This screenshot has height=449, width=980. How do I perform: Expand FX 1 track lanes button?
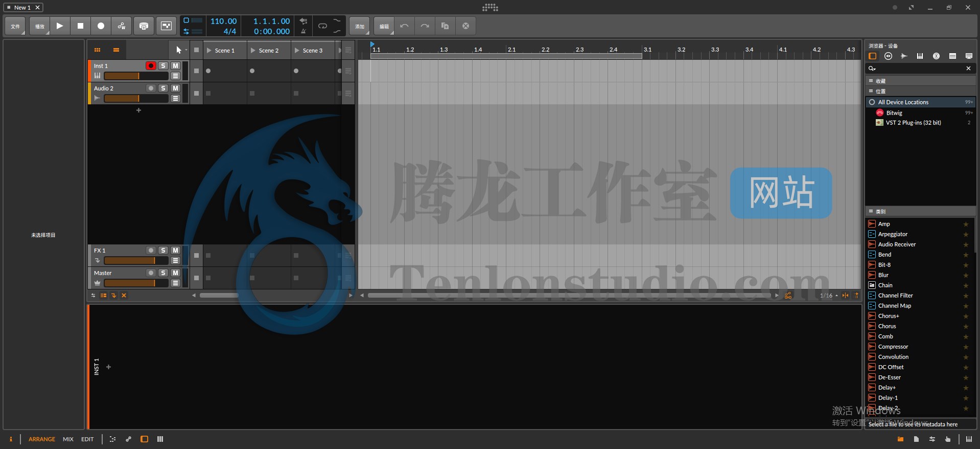point(175,261)
